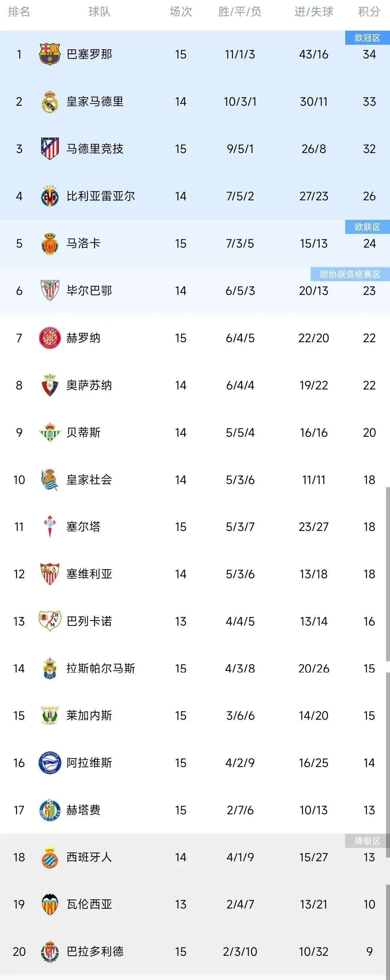Click the Girona red crest
390x980 pixels.
[50, 338]
